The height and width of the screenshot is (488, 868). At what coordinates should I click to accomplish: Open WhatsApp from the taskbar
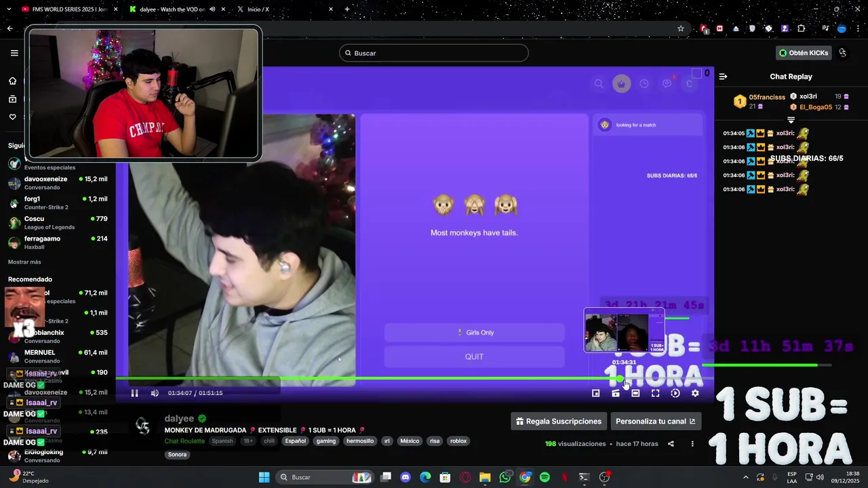505,477
